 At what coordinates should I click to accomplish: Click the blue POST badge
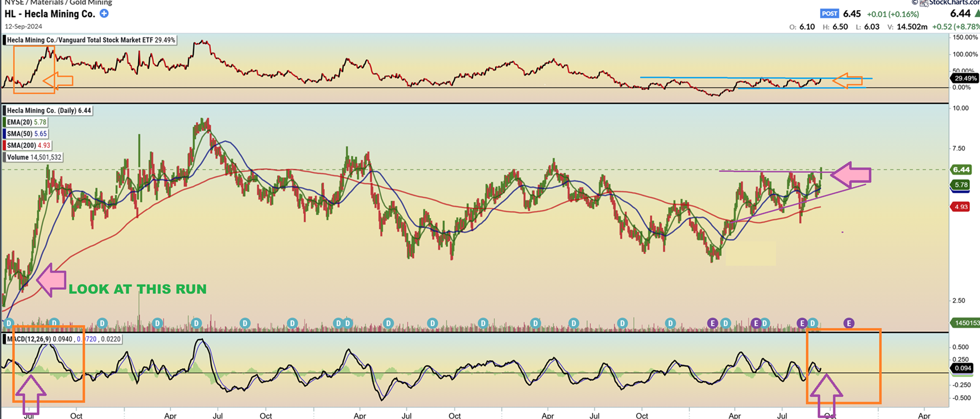click(829, 13)
